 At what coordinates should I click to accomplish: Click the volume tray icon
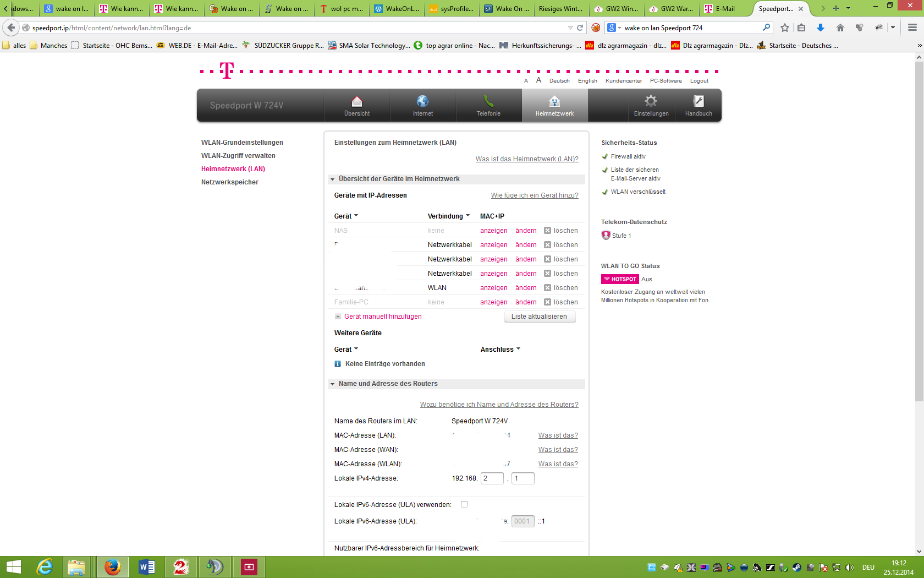tap(850, 568)
